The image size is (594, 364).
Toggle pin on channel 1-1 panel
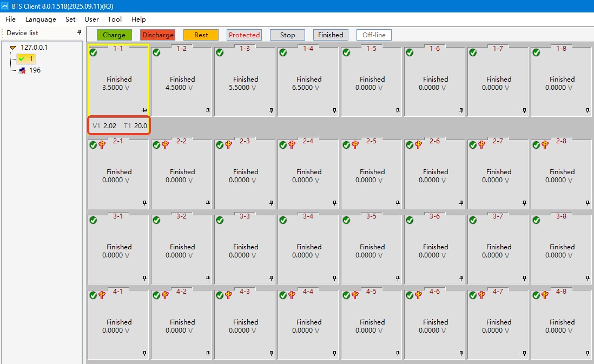tap(144, 110)
